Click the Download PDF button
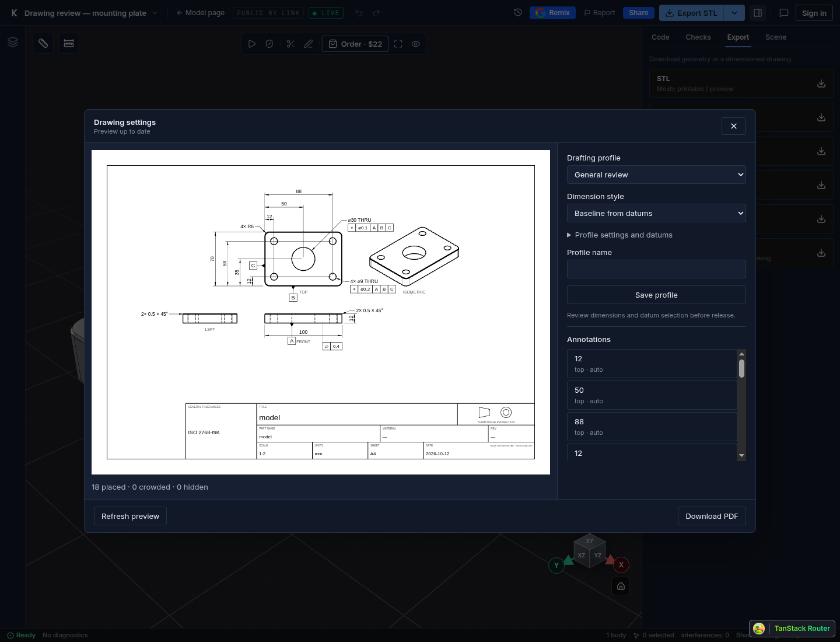 pos(712,516)
